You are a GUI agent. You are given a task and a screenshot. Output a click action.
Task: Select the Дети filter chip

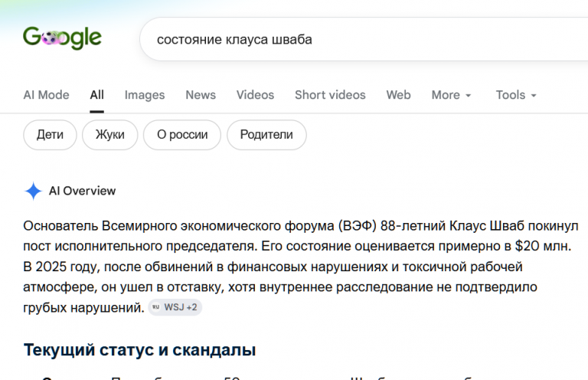coord(50,135)
